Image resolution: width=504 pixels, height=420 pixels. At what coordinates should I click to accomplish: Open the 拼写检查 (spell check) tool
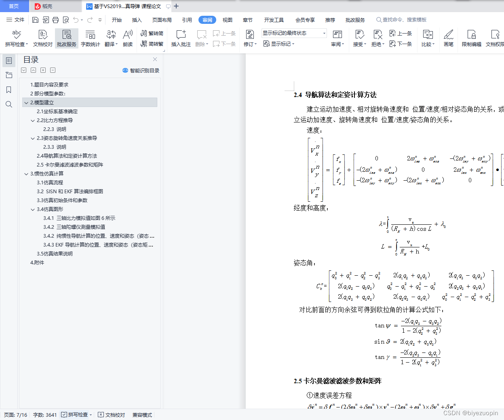click(16, 38)
